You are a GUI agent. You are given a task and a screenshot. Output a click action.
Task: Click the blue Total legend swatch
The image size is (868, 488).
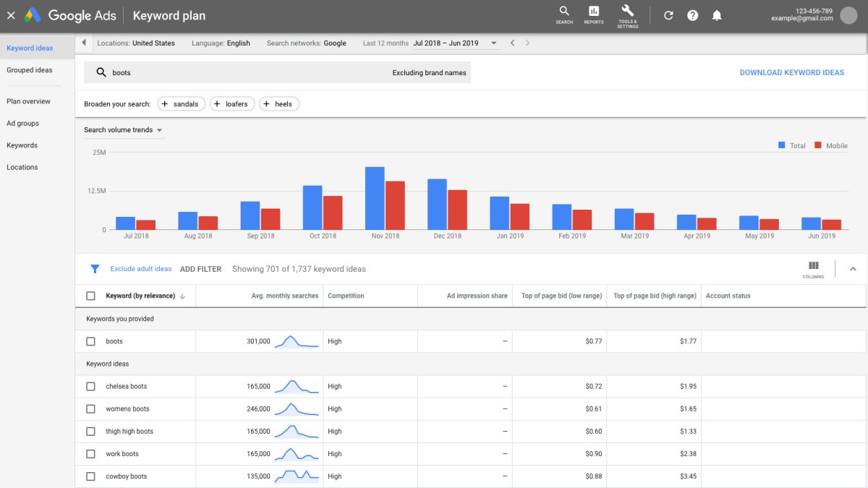pyautogui.click(x=782, y=145)
